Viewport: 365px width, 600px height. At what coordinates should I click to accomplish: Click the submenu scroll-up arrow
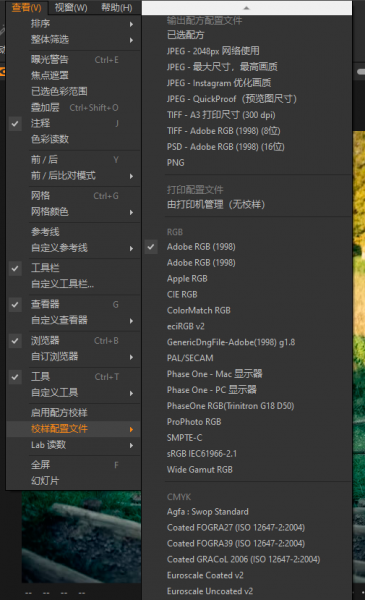(247, 8)
